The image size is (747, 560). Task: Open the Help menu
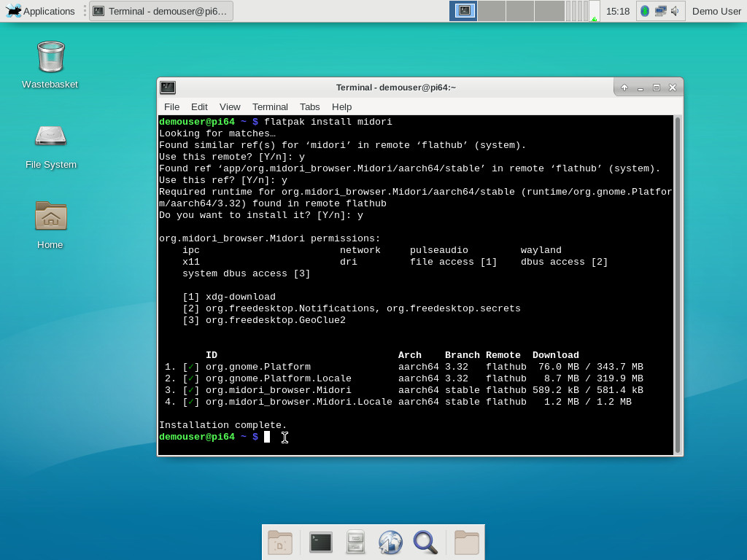click(x=341, y=106)
